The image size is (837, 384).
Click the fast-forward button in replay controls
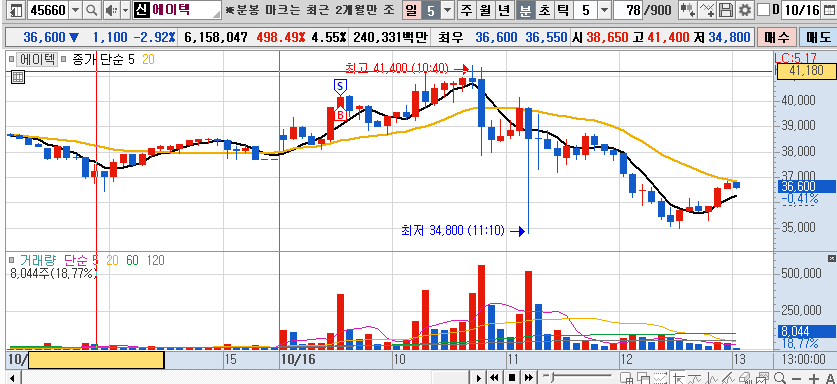click(x=528, y=378)
